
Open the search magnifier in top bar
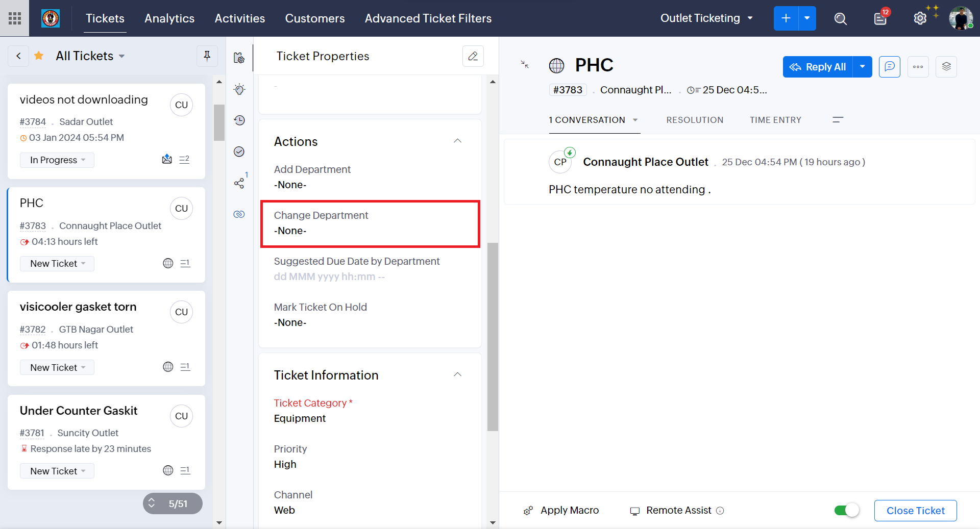(x=840, y=19)
